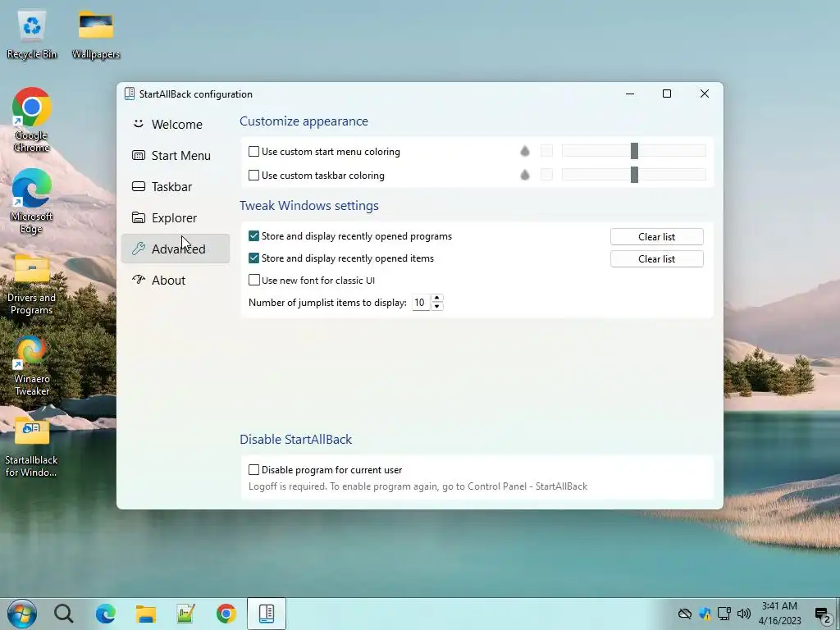Open the Start Menu settings section
This screenshot has width=840, height=630.
coord(176,155)
